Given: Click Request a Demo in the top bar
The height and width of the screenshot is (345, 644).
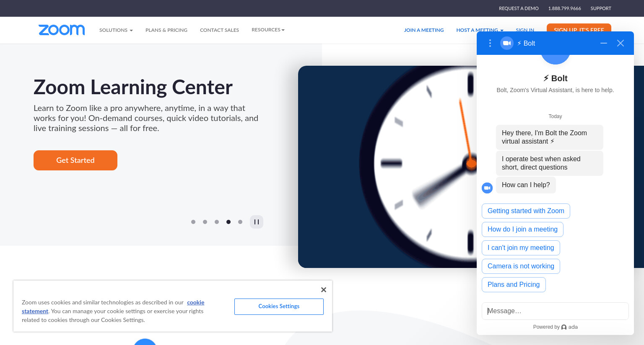Looking at the screenshot, I should click(x=519, y=8).
